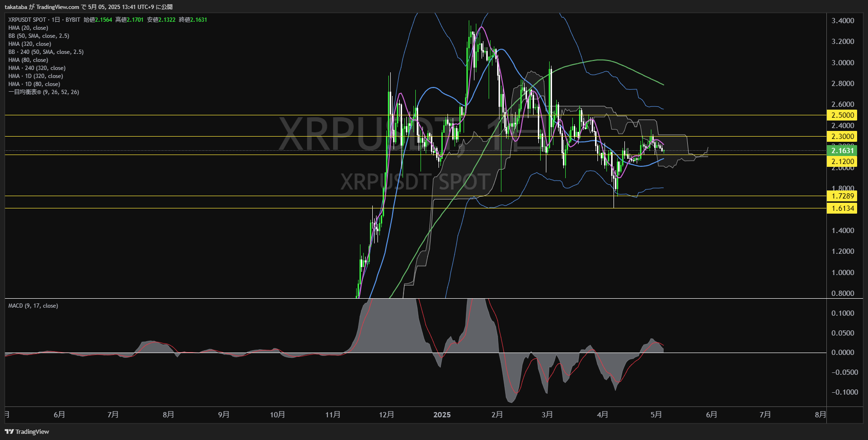This screenshot has width=868, height=440.
Task: Click the yellow 2.5000 price label
Action: tap(842, 115)
